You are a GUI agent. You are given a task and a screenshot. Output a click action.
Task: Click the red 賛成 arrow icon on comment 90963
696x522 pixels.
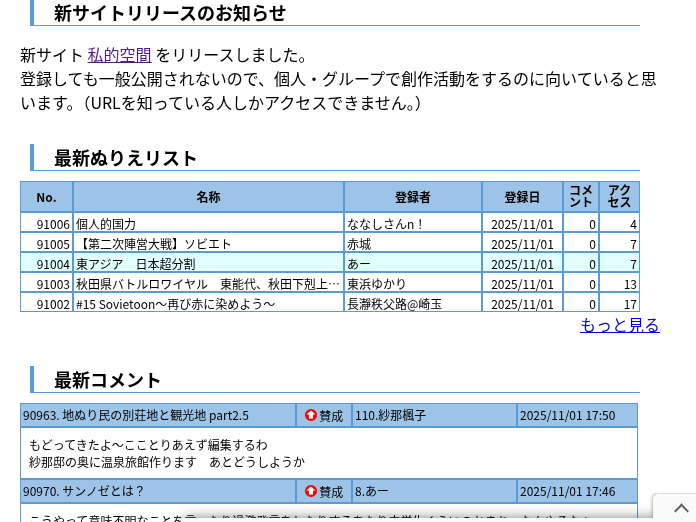tap(311, 416)
